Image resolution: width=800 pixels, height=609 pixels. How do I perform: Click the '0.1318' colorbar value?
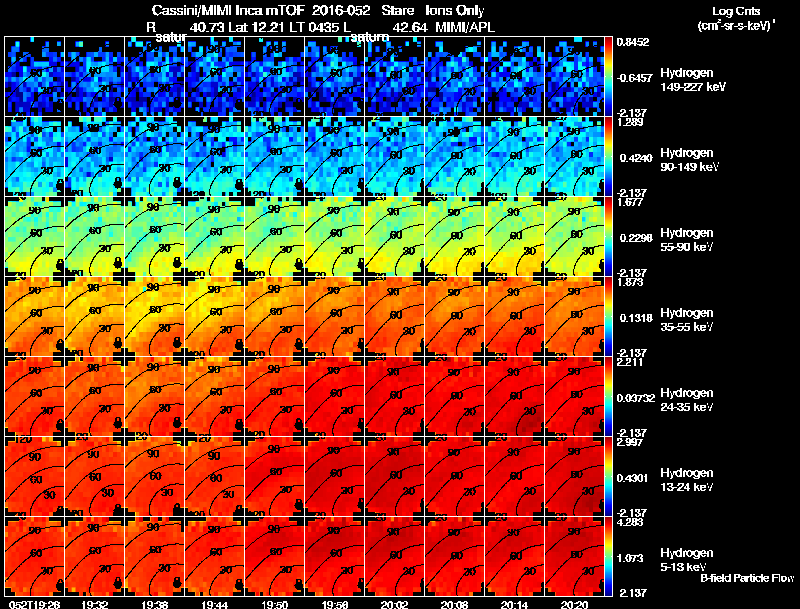click(636, 318)
